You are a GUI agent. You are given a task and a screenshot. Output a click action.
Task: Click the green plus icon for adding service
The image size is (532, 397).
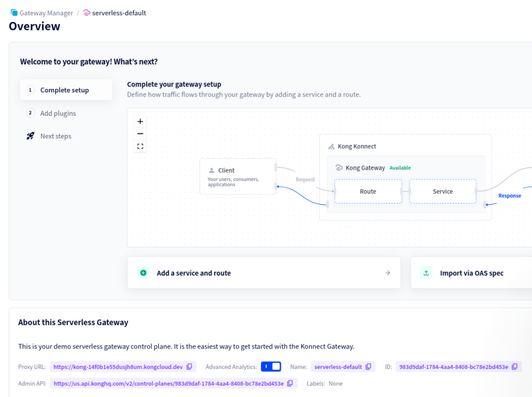tap(143, 273)
